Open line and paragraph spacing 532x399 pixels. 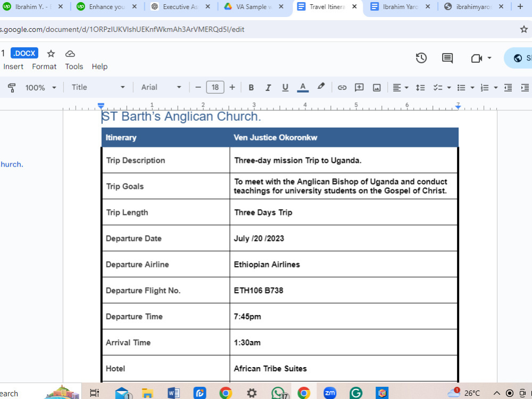pos(420,88)
